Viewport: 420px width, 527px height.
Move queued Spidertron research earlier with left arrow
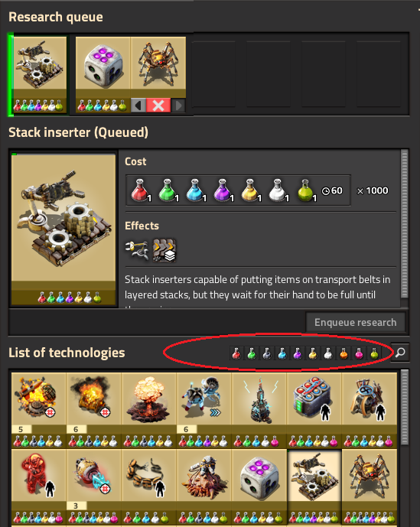pyautogui.click(x=138, y=106)
